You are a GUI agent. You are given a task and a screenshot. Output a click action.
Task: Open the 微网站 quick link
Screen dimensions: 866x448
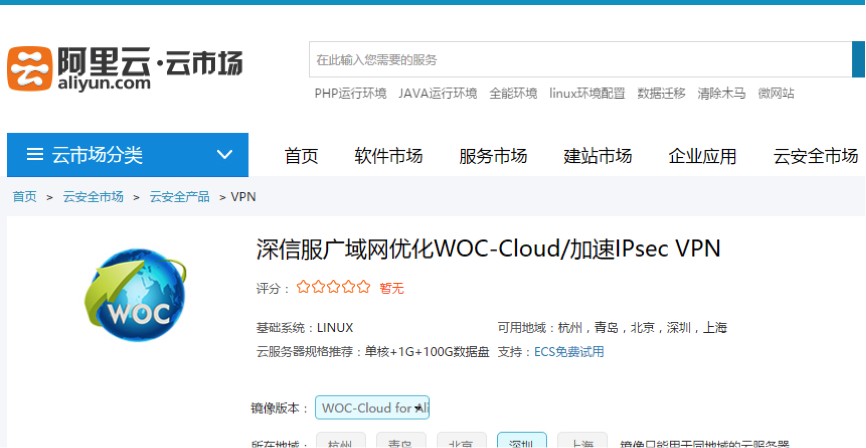pos(776,93)
